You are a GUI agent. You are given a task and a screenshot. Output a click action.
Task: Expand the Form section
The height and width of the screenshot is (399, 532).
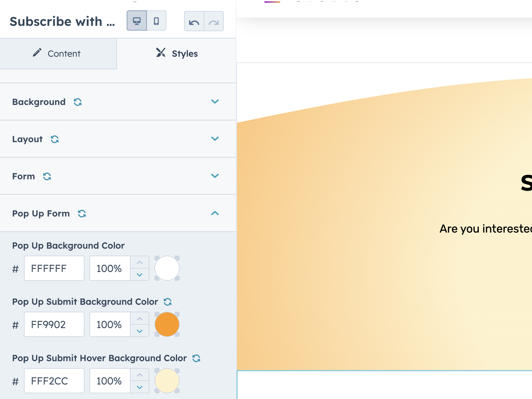[215, 176]
